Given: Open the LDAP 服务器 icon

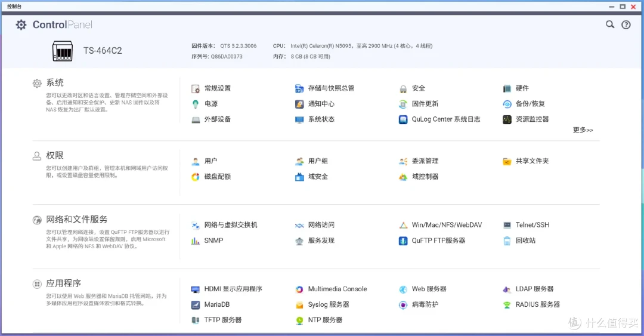Looking at the screenshot, I should point(507,289).
